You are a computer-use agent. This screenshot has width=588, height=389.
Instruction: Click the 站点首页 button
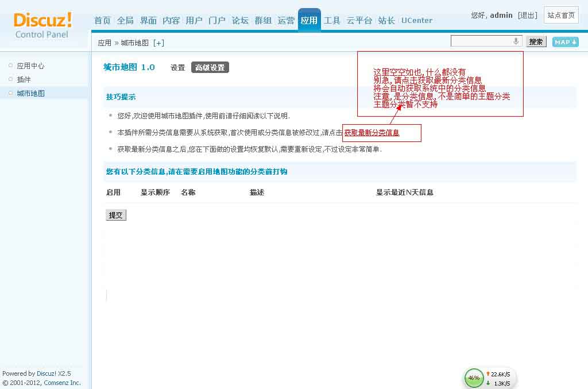pos(561,16)
